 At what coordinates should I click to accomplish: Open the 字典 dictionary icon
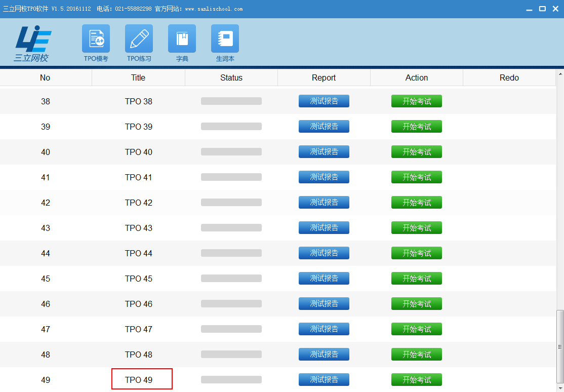pos(182,38)
